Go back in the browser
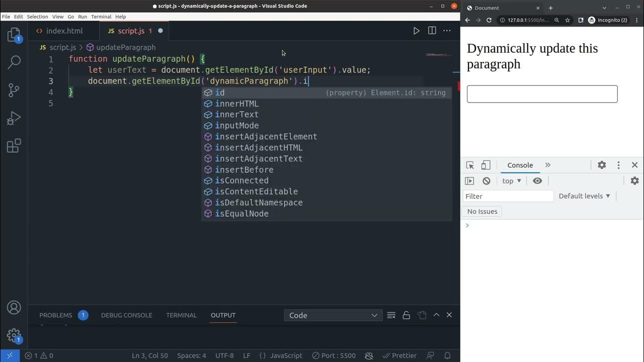The width and height of the screenshot is (644, 362). pos(467,20)
